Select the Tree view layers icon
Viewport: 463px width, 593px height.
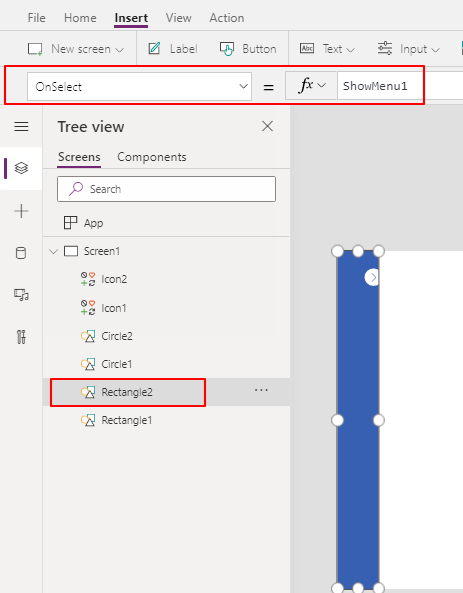pyautogui.click(x=21, y=168)
